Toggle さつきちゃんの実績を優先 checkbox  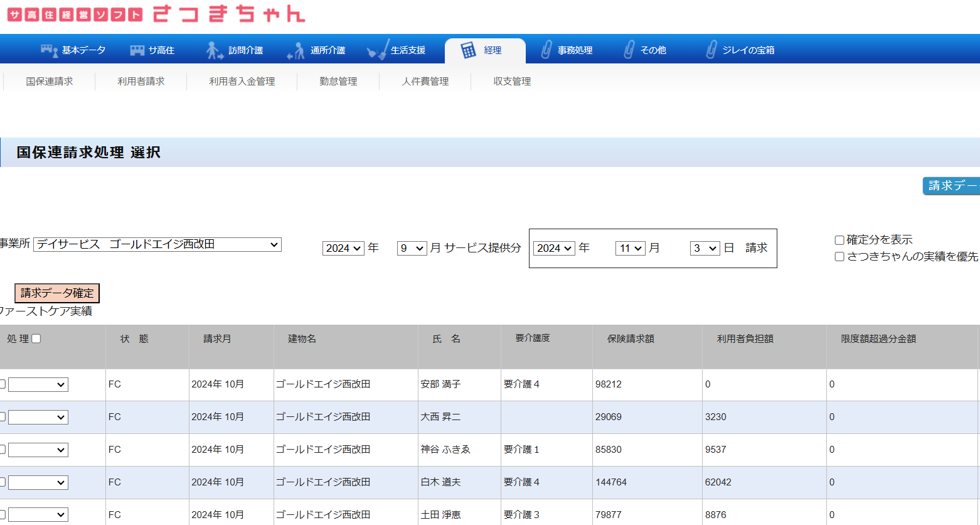coord(839,256)
